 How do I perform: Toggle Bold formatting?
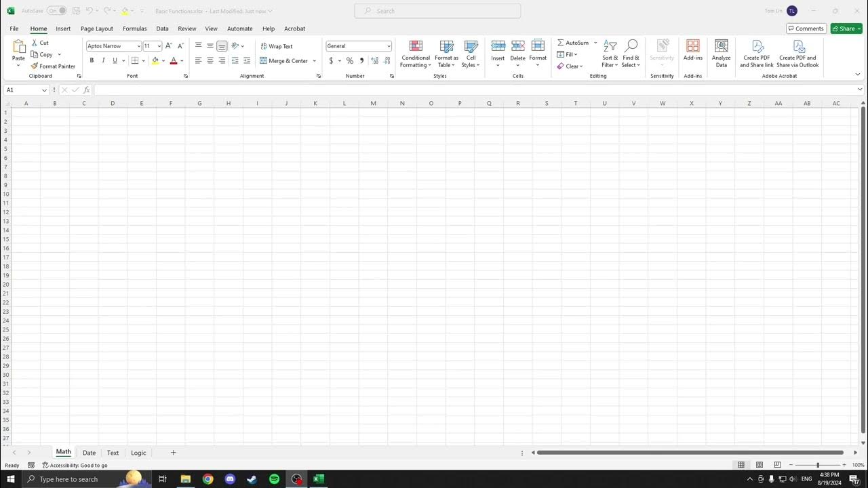point(92,60)
